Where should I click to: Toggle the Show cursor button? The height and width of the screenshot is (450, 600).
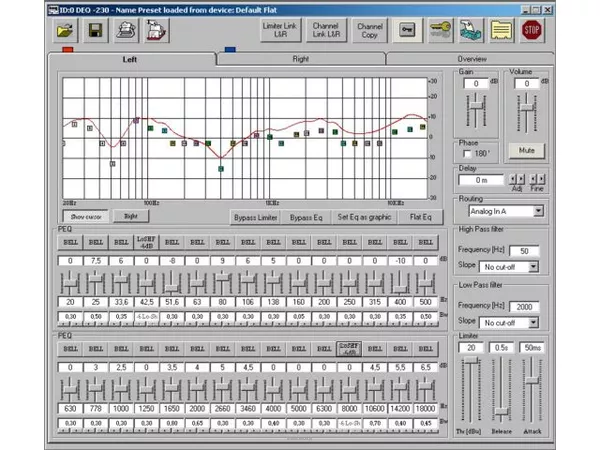[86, 217]
